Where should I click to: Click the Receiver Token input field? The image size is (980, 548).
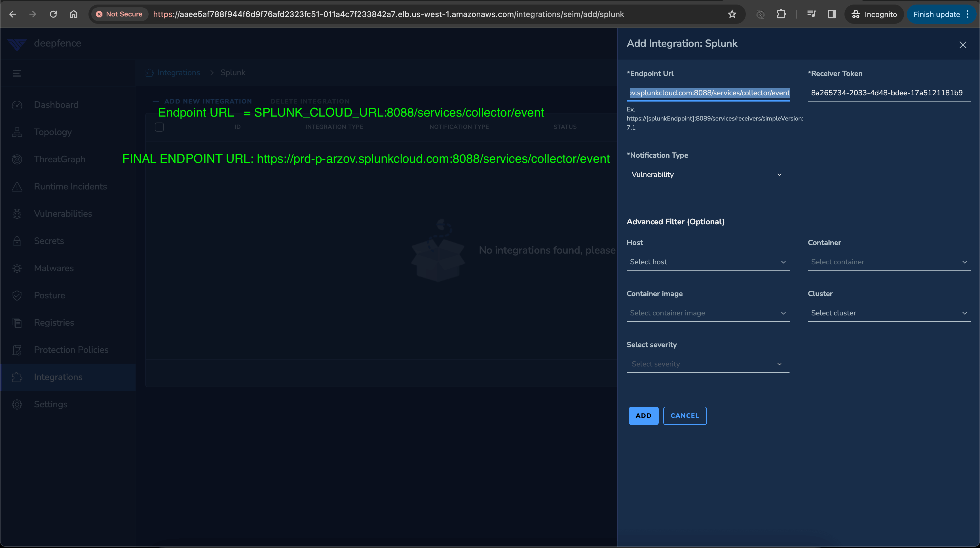pyautogui.click(x=889, y=93)
